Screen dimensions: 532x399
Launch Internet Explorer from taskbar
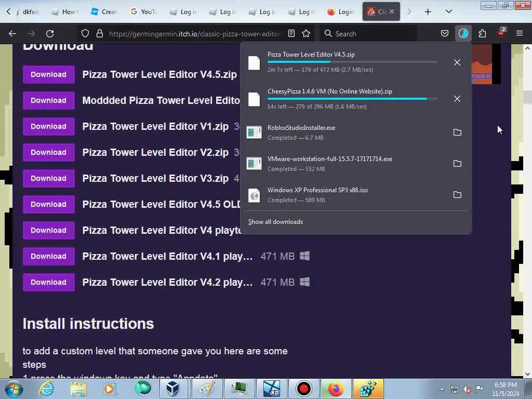[x=46, y=389]
